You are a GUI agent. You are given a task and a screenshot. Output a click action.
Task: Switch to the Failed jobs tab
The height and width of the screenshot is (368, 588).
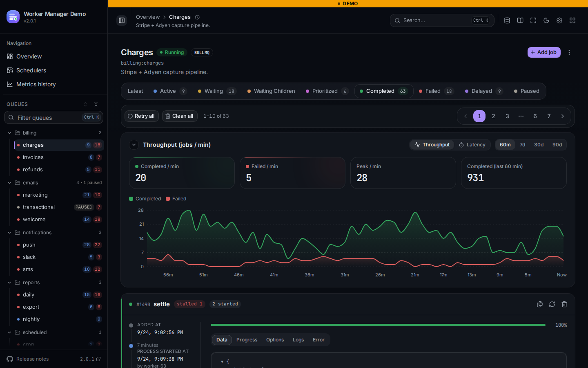click(x=436, y=91)
